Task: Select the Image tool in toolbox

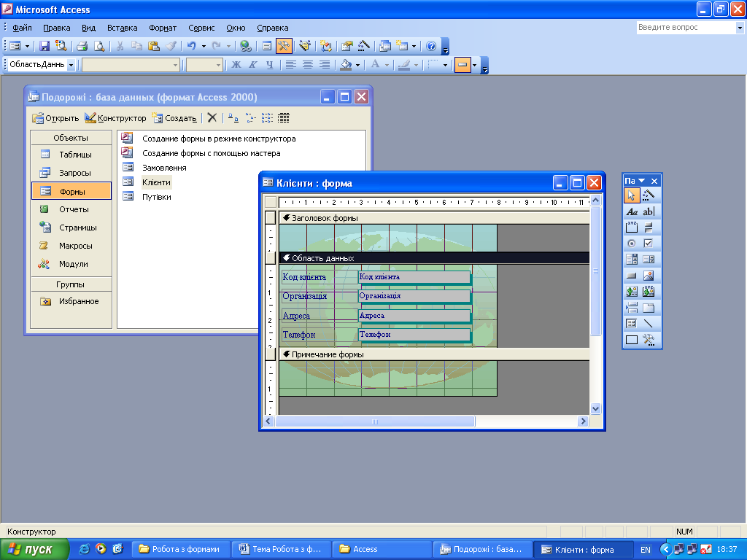Action: (649, 276)
